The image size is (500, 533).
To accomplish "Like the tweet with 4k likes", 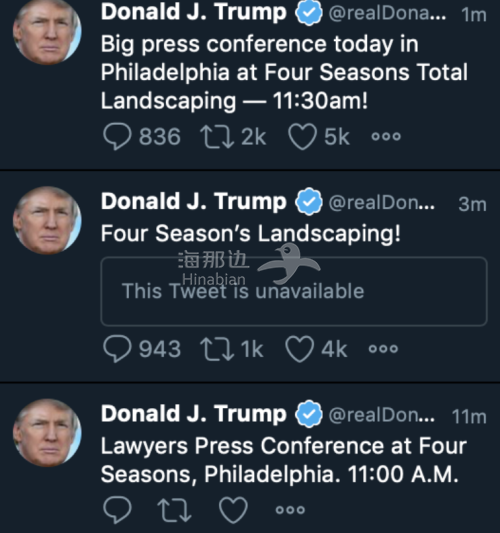I will [299, 349].
